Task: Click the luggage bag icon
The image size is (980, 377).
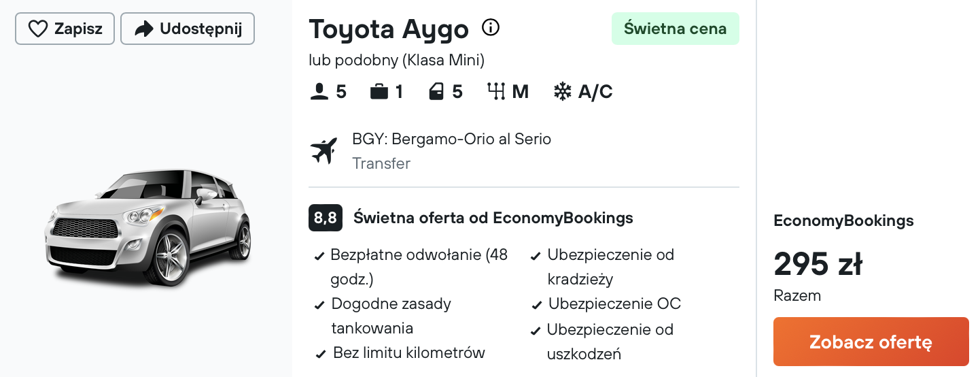Action: [x=379, y=92]
